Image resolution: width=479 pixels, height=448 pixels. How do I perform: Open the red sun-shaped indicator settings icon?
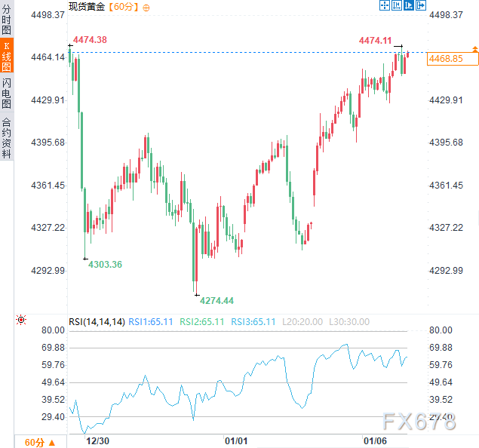21,321
